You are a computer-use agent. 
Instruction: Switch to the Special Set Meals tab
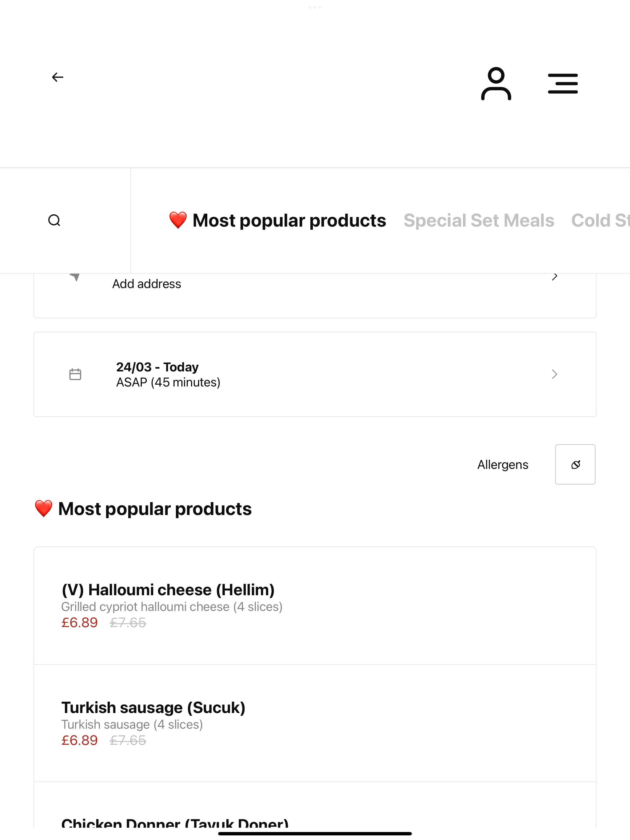pyautogui.click(x=479, y=220)
